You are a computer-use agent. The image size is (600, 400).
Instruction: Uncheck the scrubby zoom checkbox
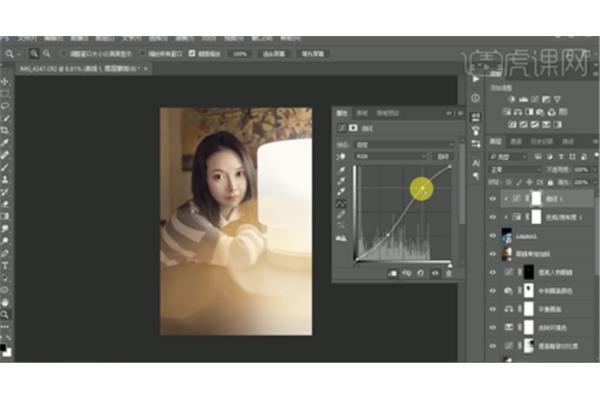coord(192,54)
